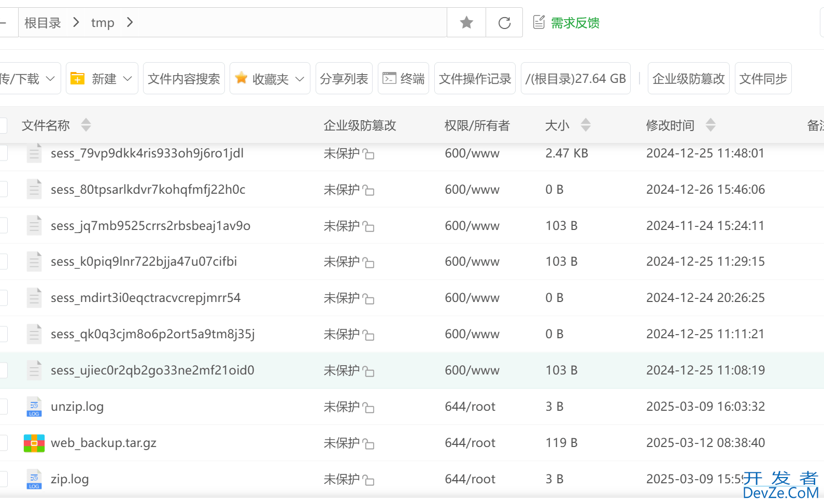Click the lock icon for unzip.log
The height and width of the screenshot is (504, 824).
[x=368, y=407]
